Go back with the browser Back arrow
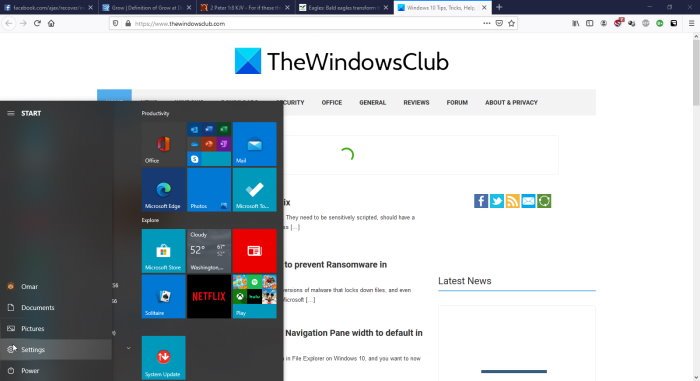Image resolution: width=700 pixels, height=381 pixels. (x=9, y=23)
